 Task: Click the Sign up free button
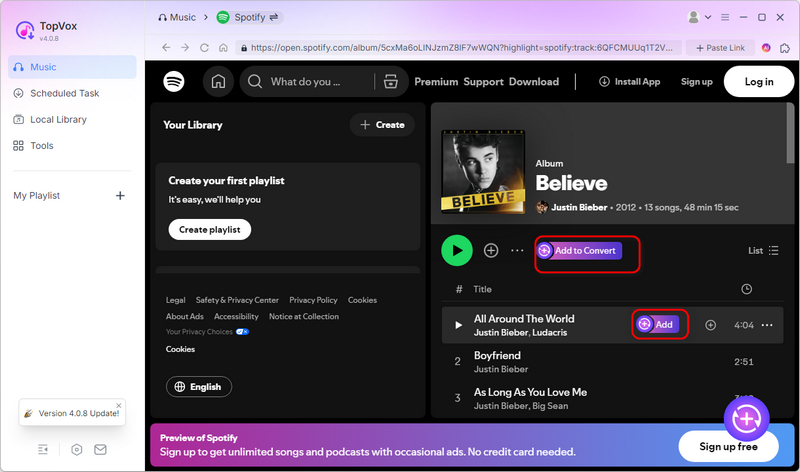728,446
